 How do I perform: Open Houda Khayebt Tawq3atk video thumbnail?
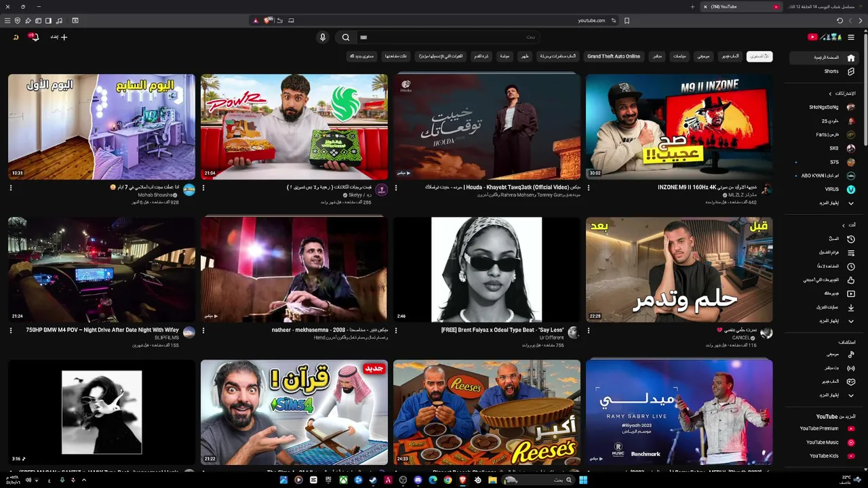tap(487, 127)
